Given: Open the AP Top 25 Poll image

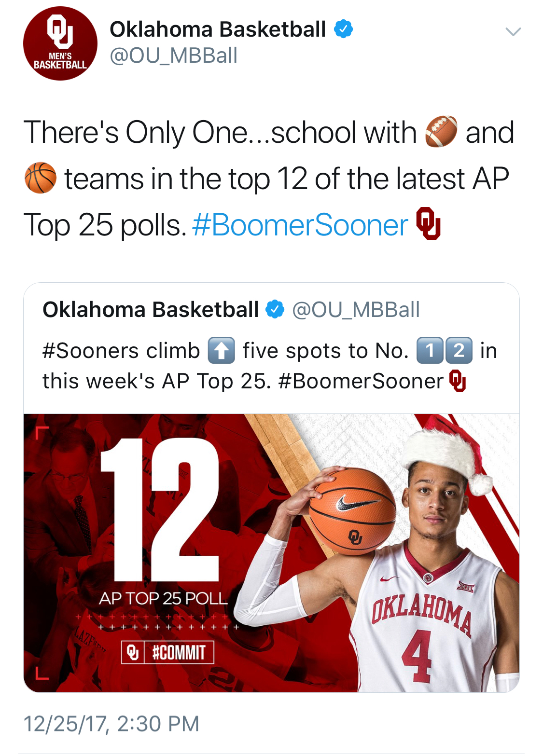Looking at the screenshot, I should 271,553.
